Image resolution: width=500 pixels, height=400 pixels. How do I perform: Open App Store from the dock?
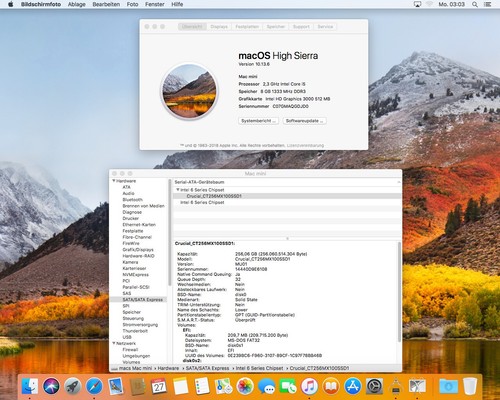coord(353,386)
